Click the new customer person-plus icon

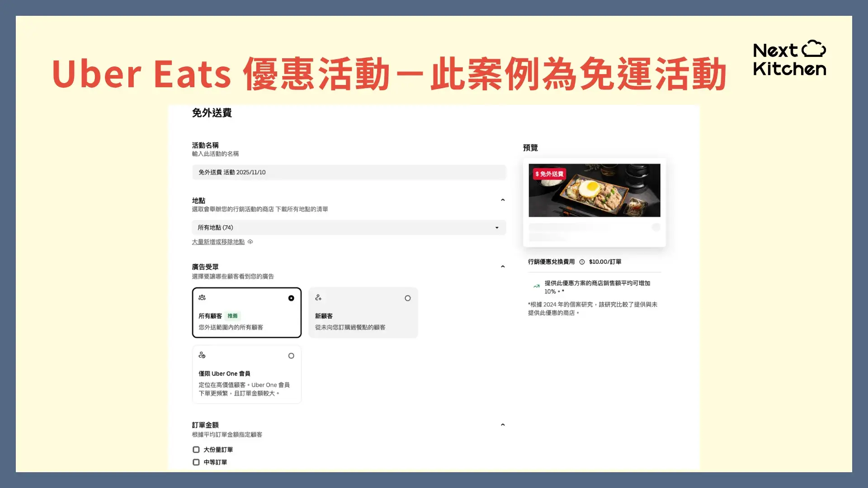point(319,298)
